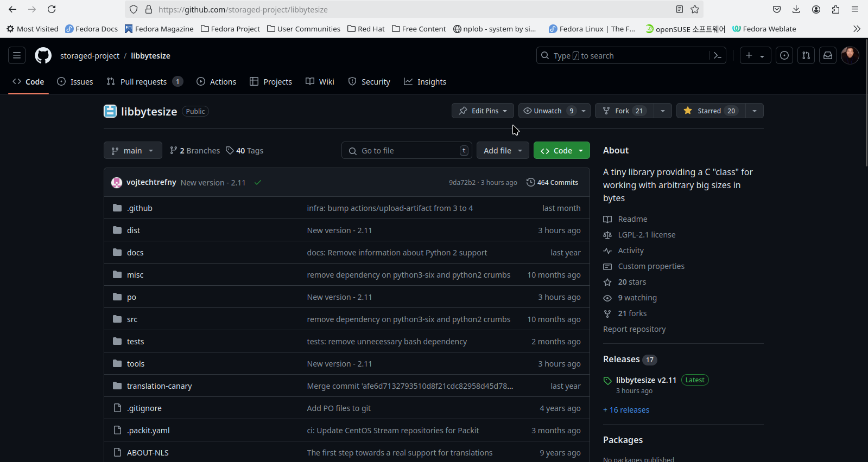This screenshot has height=462, width=868.
Task: Open the Insights tab
Action: point(425,82)
